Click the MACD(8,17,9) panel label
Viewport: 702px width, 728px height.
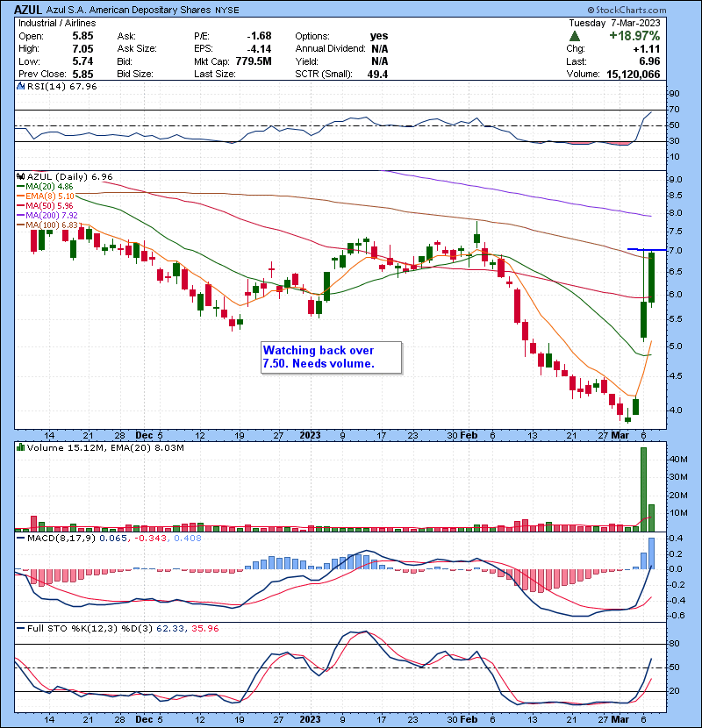[61, 539]
